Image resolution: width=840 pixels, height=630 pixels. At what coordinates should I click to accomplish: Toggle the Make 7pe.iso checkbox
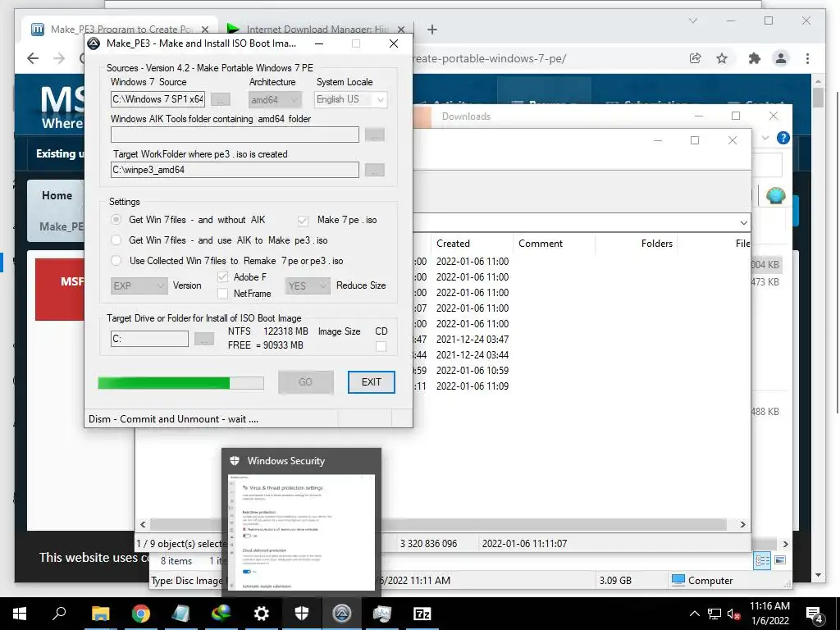tap(303, 220)
